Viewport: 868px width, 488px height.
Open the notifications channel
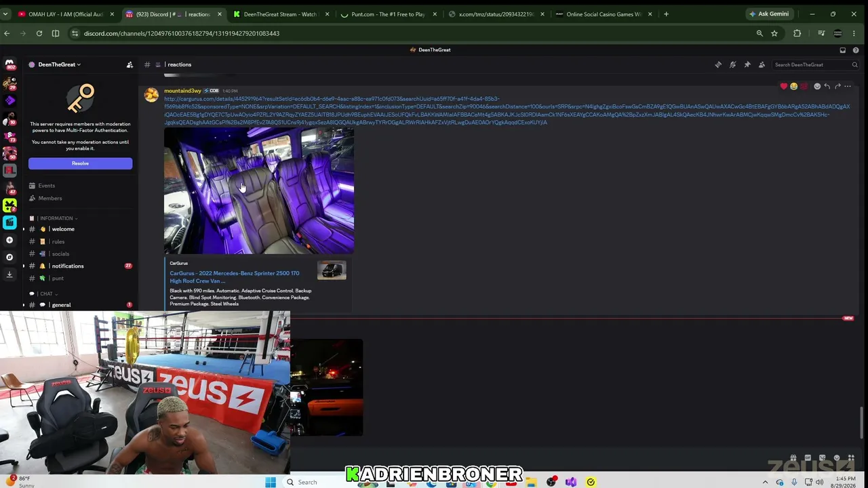click(80, 266)
